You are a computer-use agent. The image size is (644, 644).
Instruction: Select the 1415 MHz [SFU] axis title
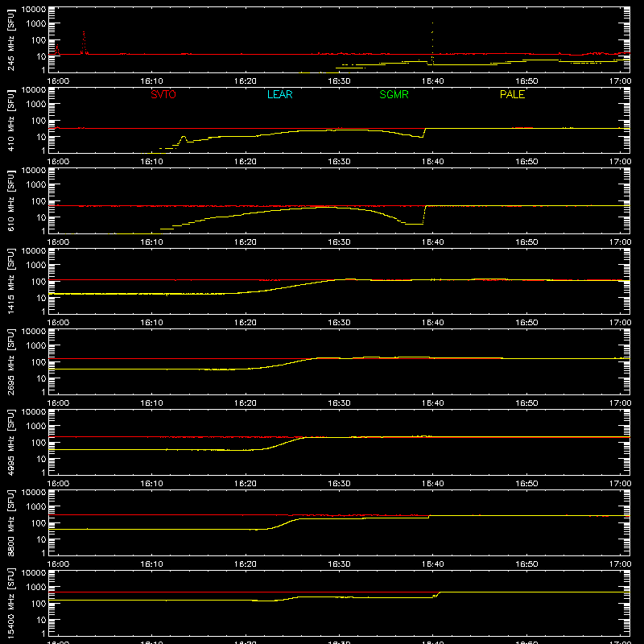[x=11, y=281]
